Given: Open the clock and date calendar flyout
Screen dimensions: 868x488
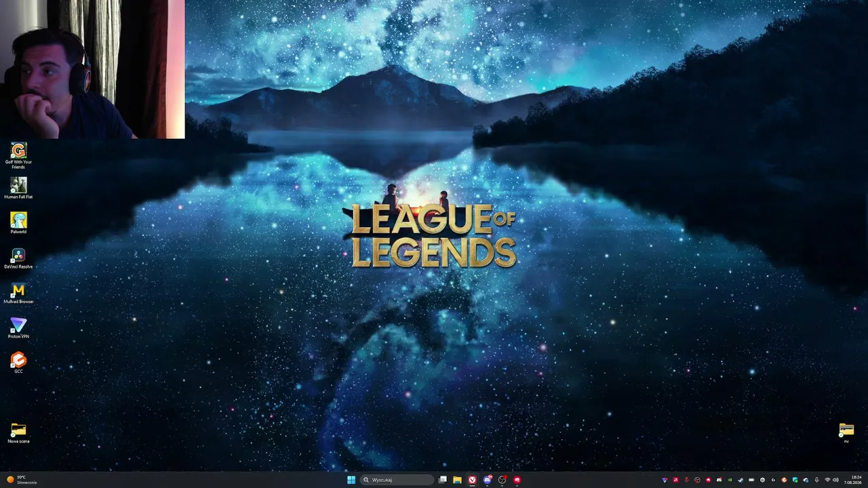Looking at the screenshot, I should 852,480.
